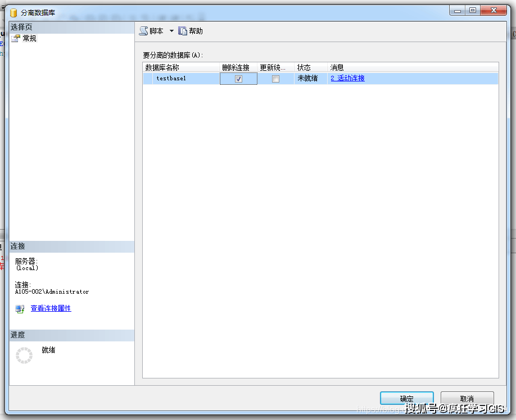Click the testbase1 row selector cell

coord(148,79)
